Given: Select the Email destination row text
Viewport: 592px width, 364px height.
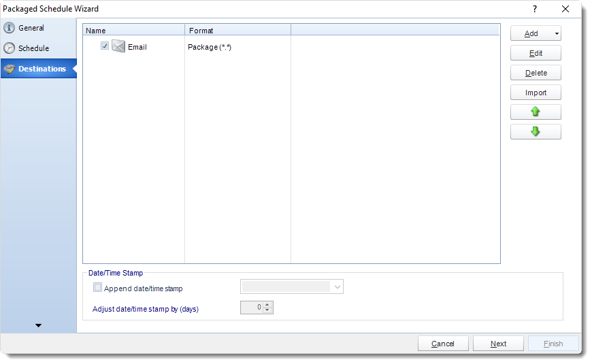Looking at the screenshot, I should tap(137, 47).
